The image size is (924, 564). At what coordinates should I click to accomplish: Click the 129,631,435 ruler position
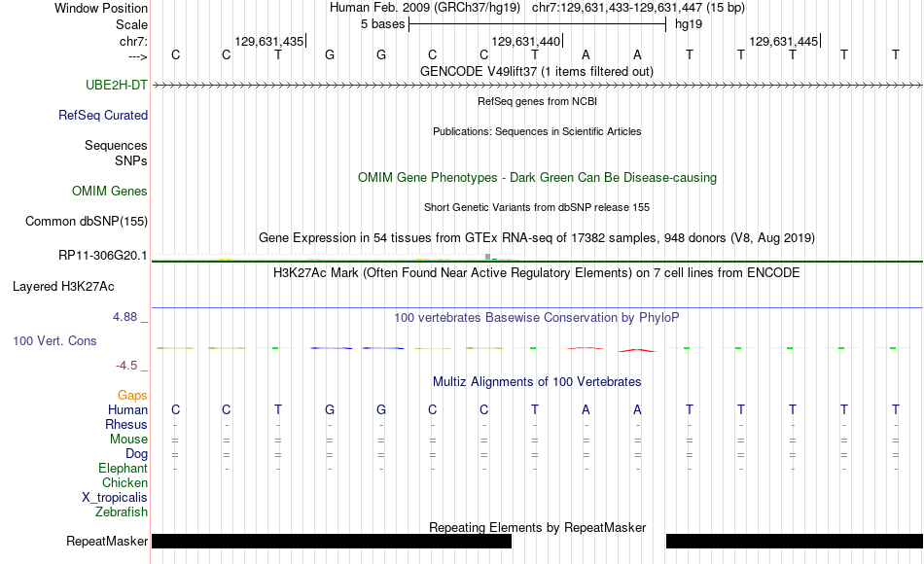[x=269, y=41]
